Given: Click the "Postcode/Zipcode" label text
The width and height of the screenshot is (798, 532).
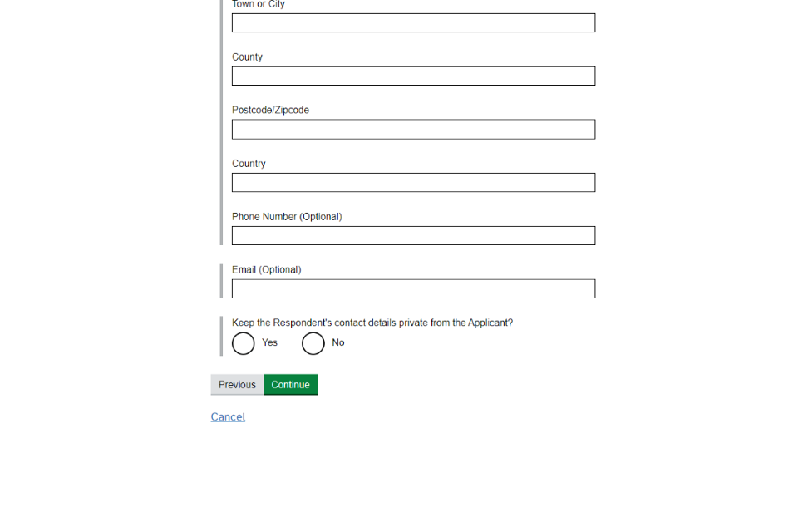Looking at the screenshot, I should [x=270, y=111].
